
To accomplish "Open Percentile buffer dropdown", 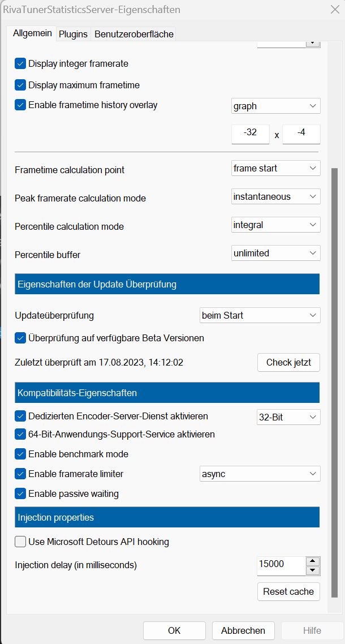I will (x=276, y=253).
